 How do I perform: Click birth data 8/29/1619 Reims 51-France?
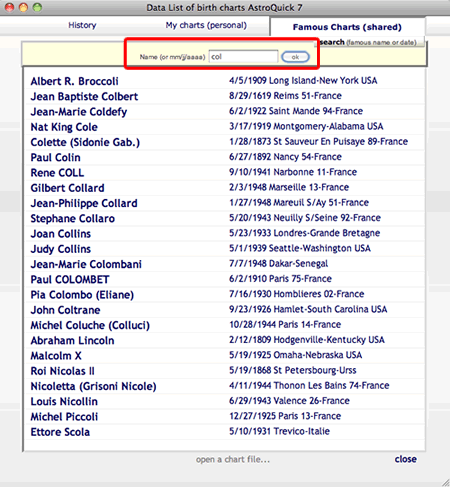click(285, 96)
